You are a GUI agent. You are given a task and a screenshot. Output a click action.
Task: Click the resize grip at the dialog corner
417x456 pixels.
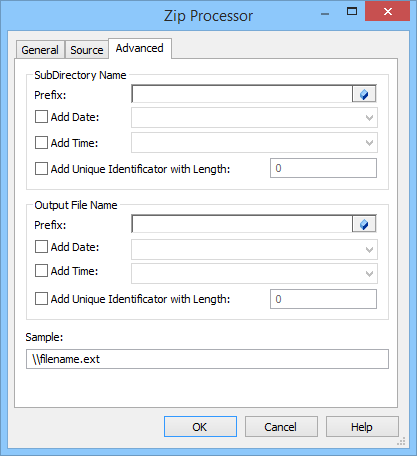point(401,441)
